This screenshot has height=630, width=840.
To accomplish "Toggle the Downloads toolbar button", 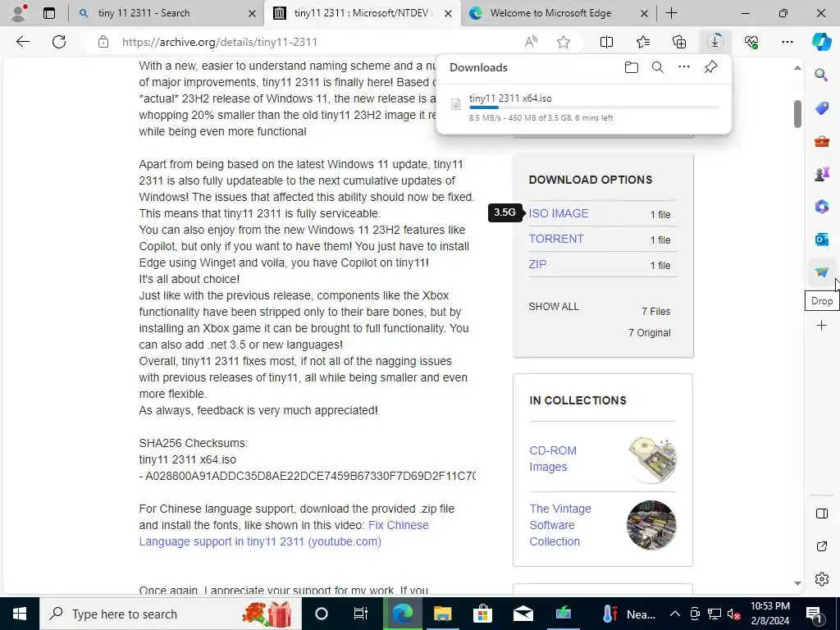I will point(715,42).
